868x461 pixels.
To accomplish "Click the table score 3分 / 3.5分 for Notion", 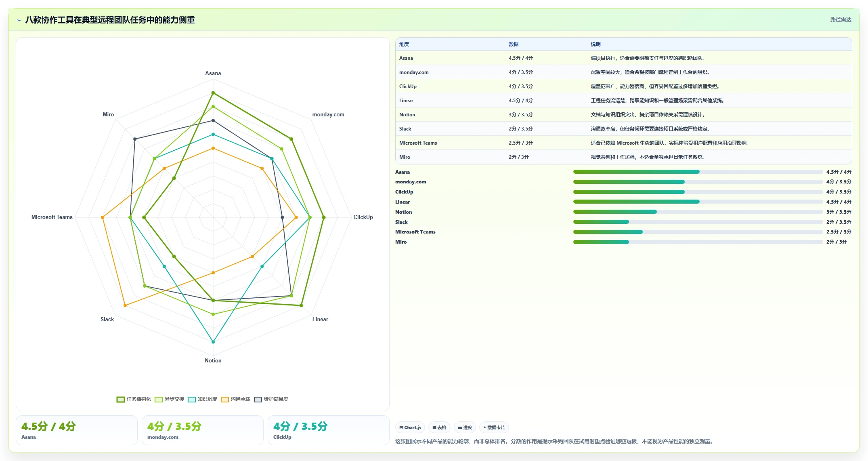I will tap(521, 115).
